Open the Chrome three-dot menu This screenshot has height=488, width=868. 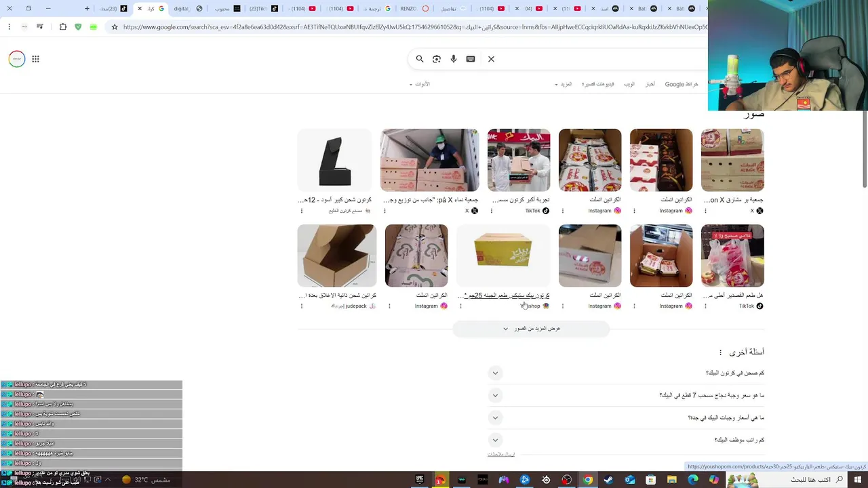pyautogui.click(x=9, y=27)
